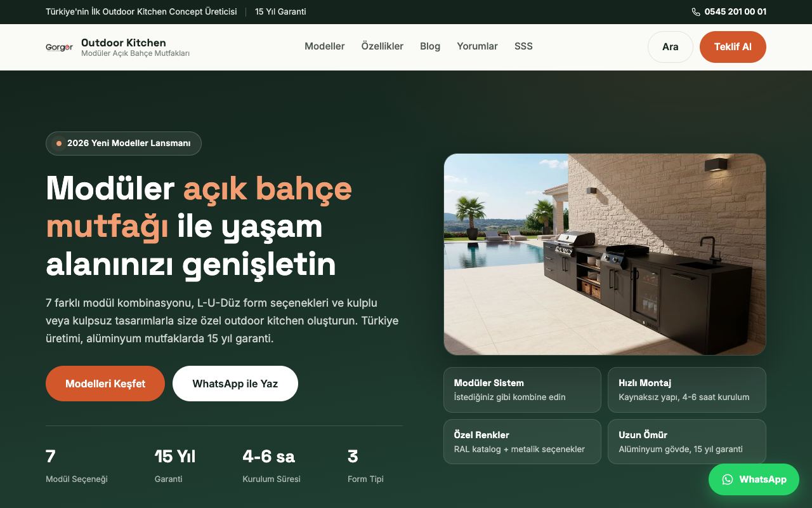
Task: Select the Hızlı Montaj feature card
Action: click(x=687, y=390)
